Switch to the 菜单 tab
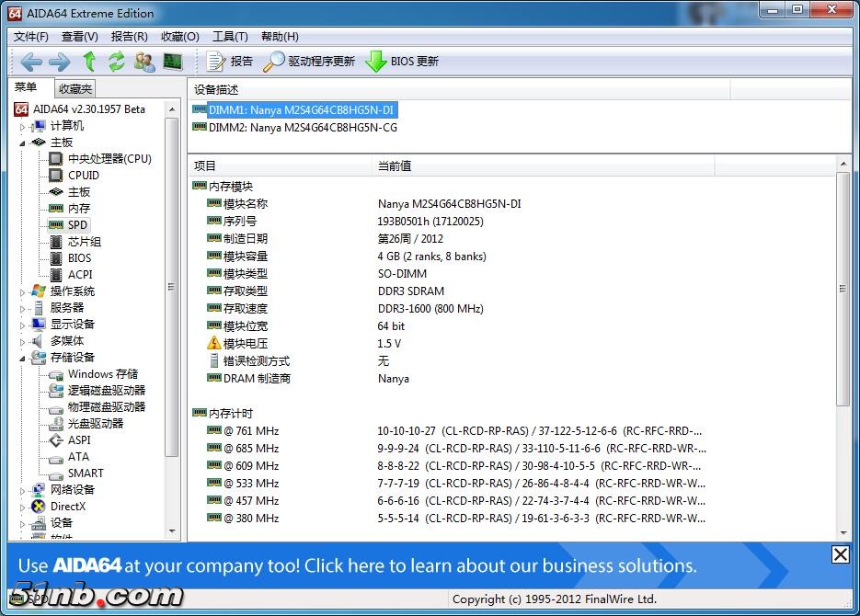Screen dimensions: 860x616 pyautogui.click(x=26, y=87)
